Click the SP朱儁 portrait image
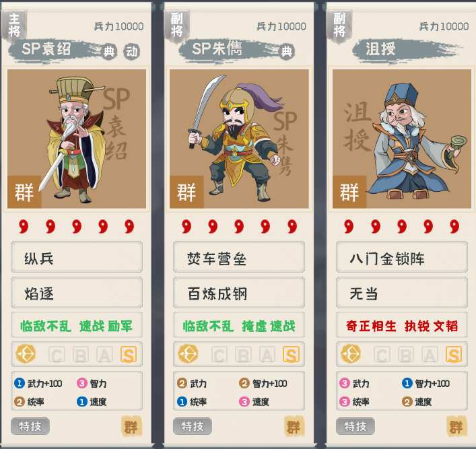Viewport: 476px width, 449px height. 239,139
